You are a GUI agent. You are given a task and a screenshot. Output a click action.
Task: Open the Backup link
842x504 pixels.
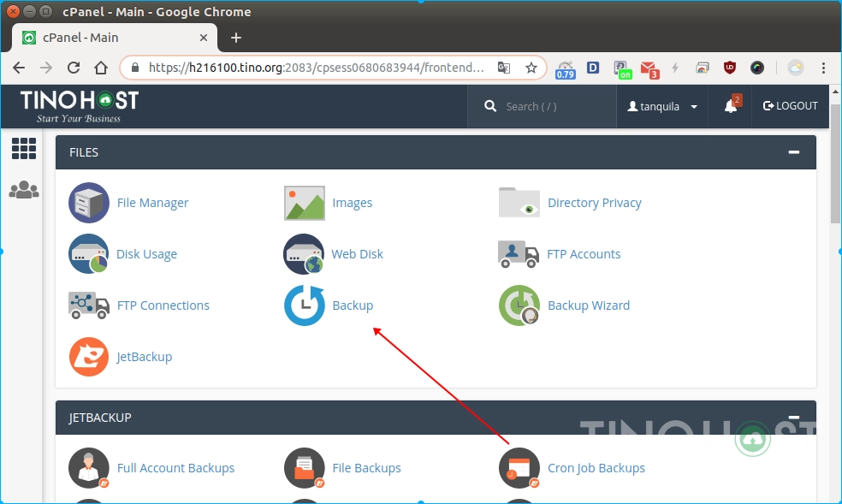pos(353,305)
